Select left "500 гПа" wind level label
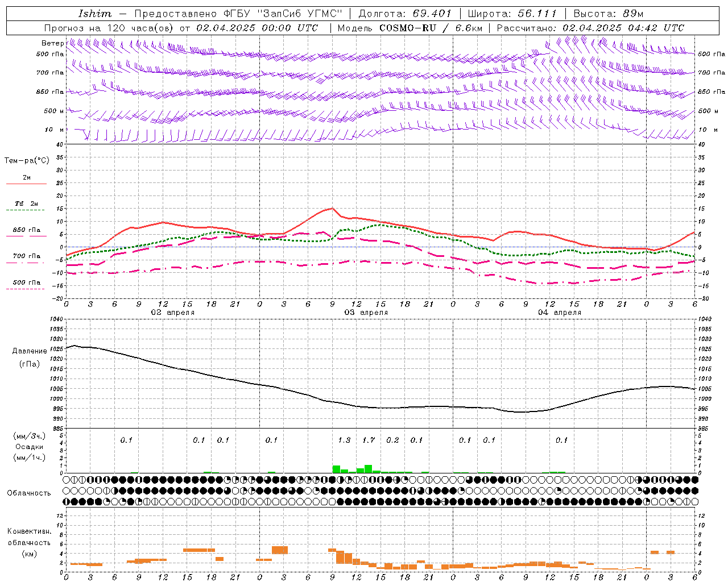 [x=50, y=54]
